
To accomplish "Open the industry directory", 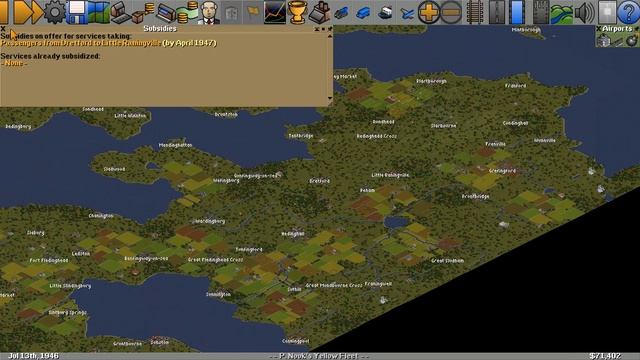I will pos(319,12).
